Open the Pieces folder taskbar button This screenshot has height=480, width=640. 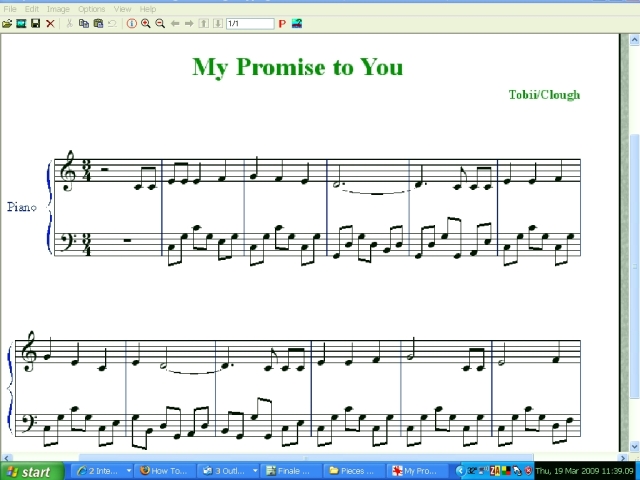tap(355, 471)
